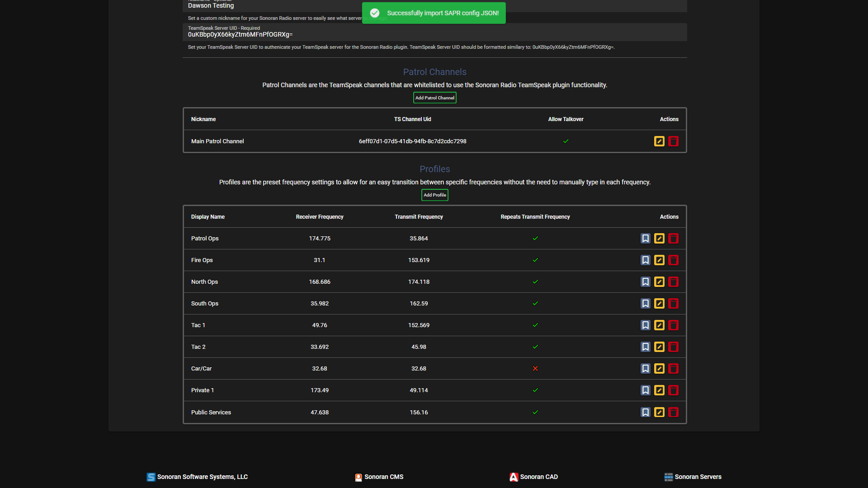
Task: Bookmark the South Ops profile
Action: (646, 304)
